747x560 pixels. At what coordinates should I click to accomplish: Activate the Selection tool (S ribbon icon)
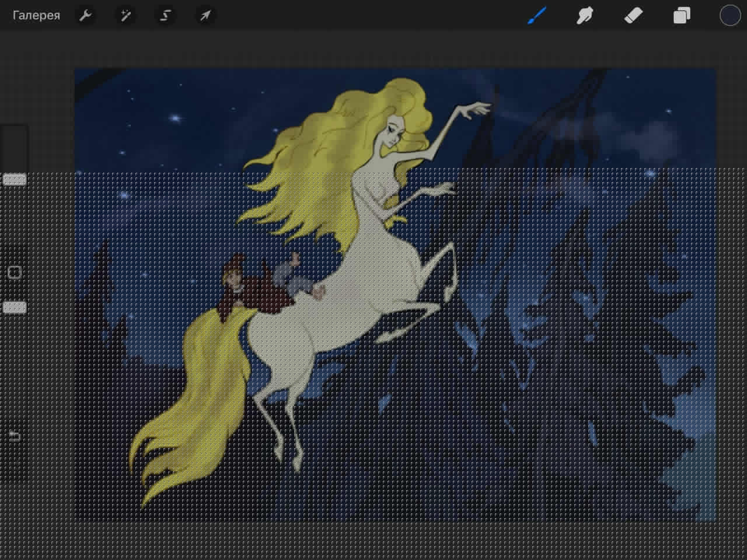click(x=165, y=16)
